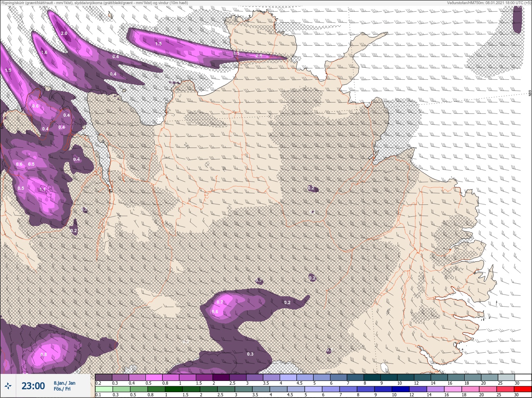Click the '0.3' value in the southern snow band

[x=250, y=354]
